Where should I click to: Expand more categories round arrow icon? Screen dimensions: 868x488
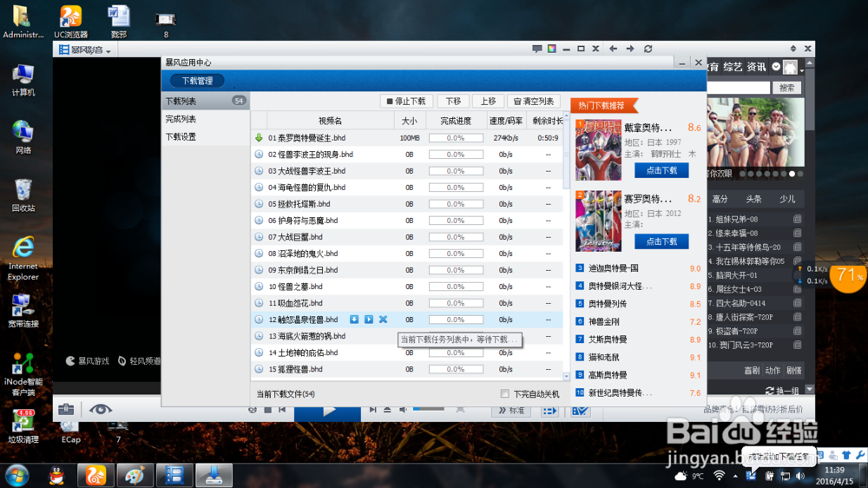[776, 67]
